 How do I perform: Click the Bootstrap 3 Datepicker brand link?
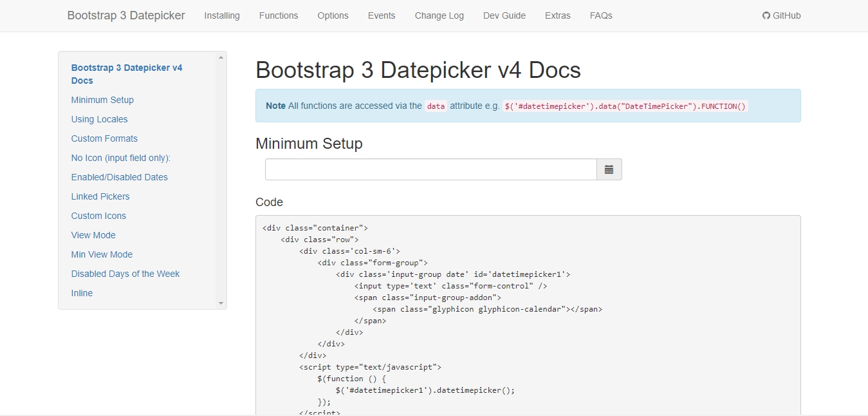click(x=126, y=15)
